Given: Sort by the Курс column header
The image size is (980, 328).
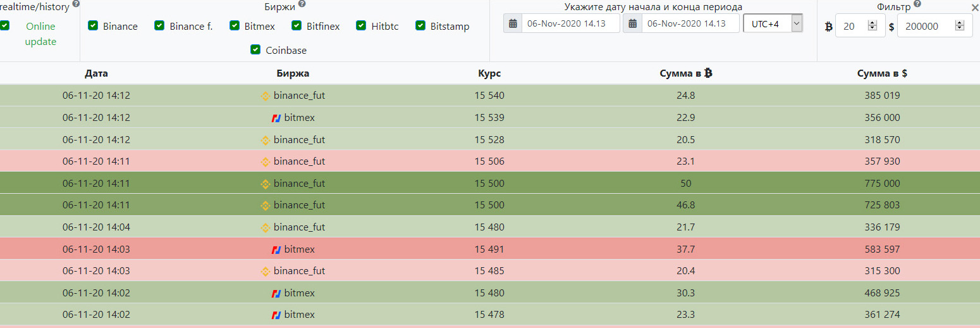Looking at the screenshot, I should click(x=489, y=73).
